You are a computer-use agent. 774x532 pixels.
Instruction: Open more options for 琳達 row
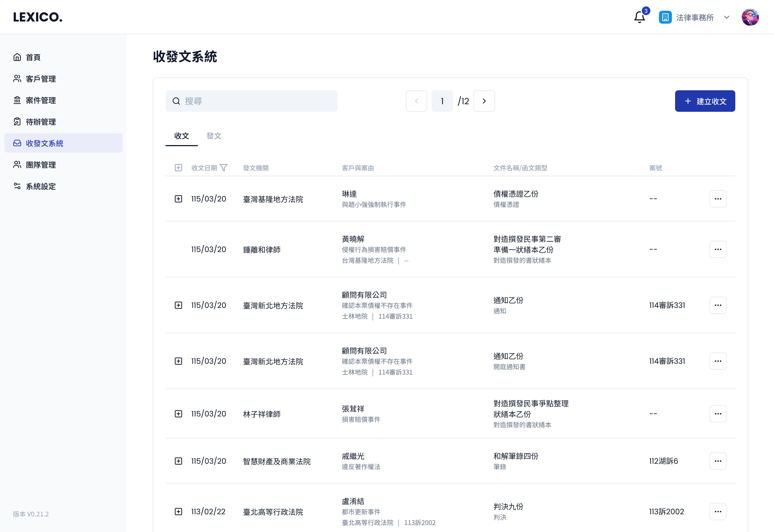[x=718, y=199]
